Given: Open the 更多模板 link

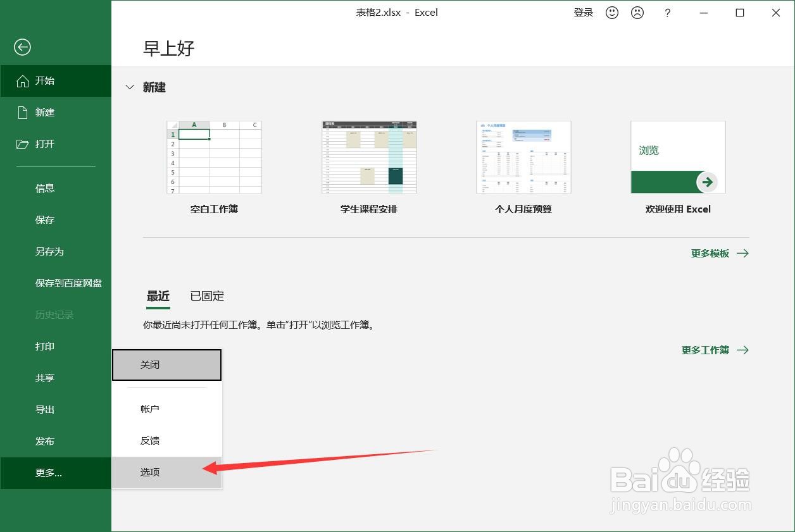Looking at the screenshot, I should pyautogui.click(x=710, y=253).
